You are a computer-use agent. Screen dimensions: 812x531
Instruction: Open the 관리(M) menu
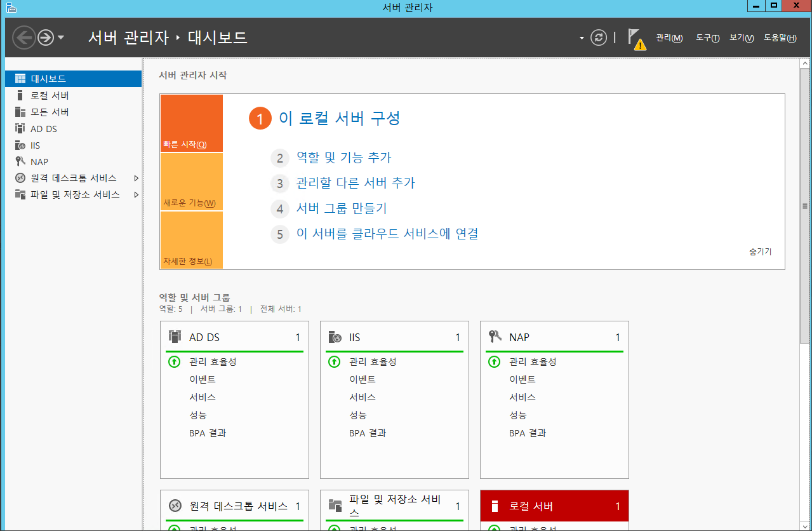click(x=669, y=38)
